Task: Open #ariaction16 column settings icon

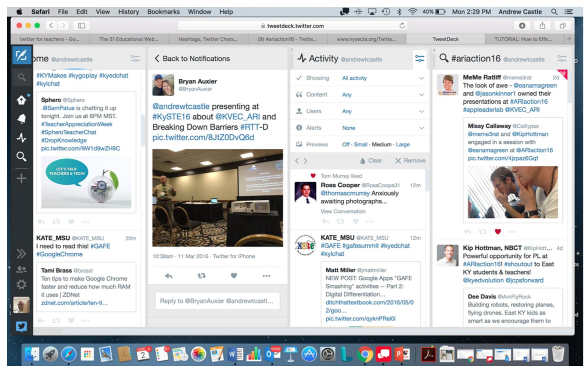Action: pyautogui.click(x=562, y=59)
